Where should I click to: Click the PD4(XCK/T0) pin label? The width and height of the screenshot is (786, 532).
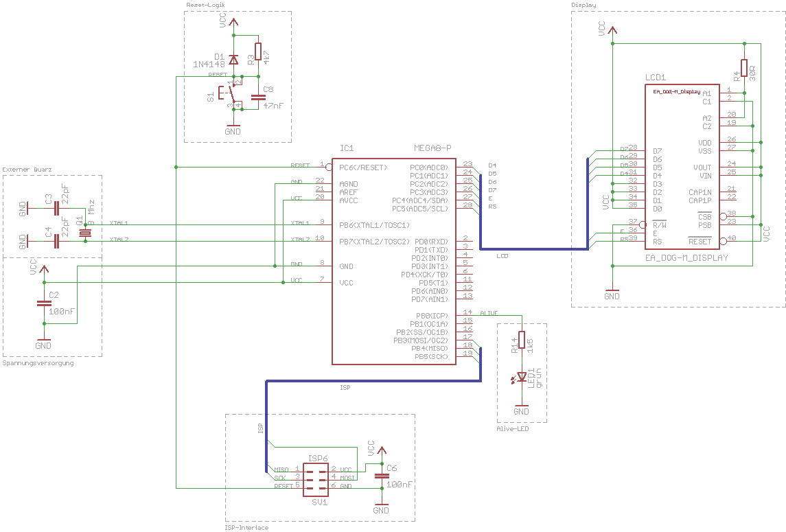pyautogui.click(x=425, y=275)
